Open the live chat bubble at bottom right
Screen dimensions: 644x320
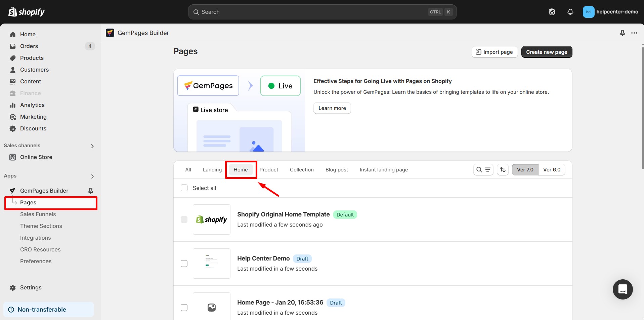(622, 289)
